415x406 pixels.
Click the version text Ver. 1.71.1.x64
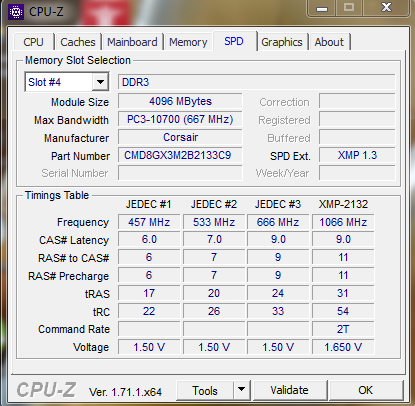[125, 392]
